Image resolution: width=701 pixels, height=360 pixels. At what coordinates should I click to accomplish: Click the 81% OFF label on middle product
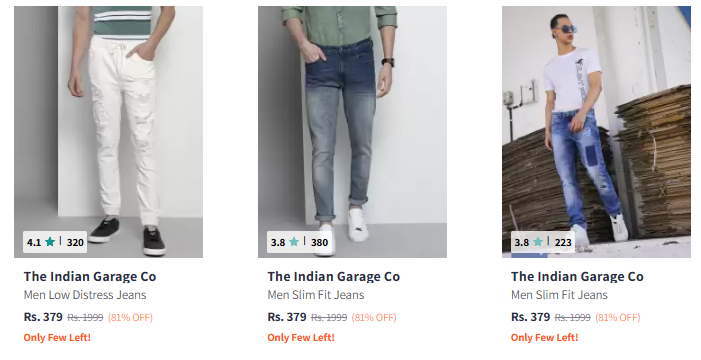(x=374, y=318)
